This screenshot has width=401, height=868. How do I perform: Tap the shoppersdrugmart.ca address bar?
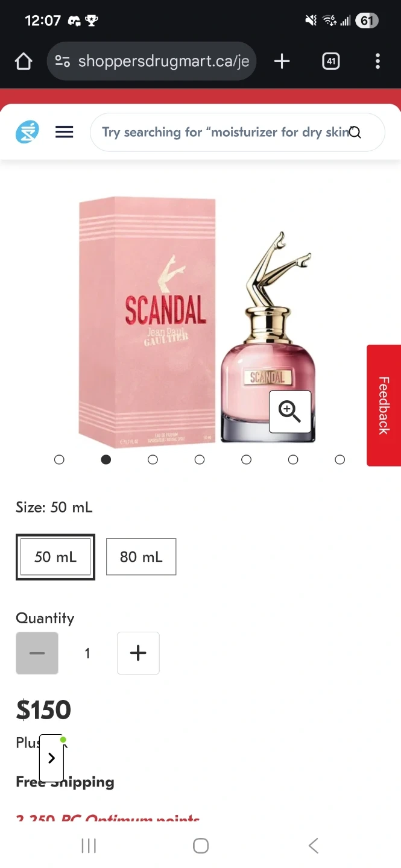click(151, 61)
